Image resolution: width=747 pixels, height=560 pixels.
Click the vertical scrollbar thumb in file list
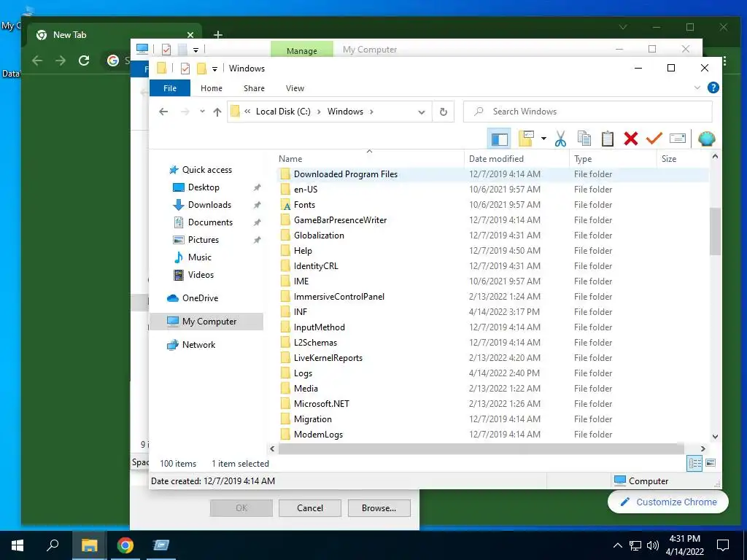tap(715, 231)
